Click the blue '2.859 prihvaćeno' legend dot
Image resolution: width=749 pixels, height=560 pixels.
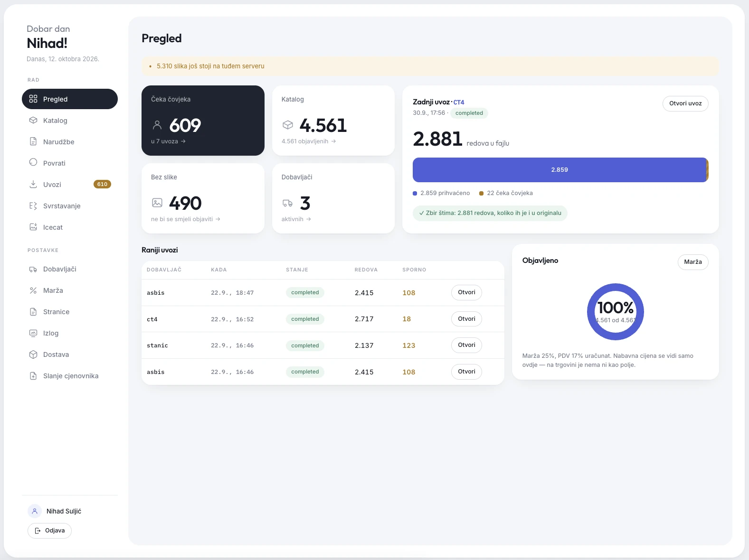tap(415, 193)
